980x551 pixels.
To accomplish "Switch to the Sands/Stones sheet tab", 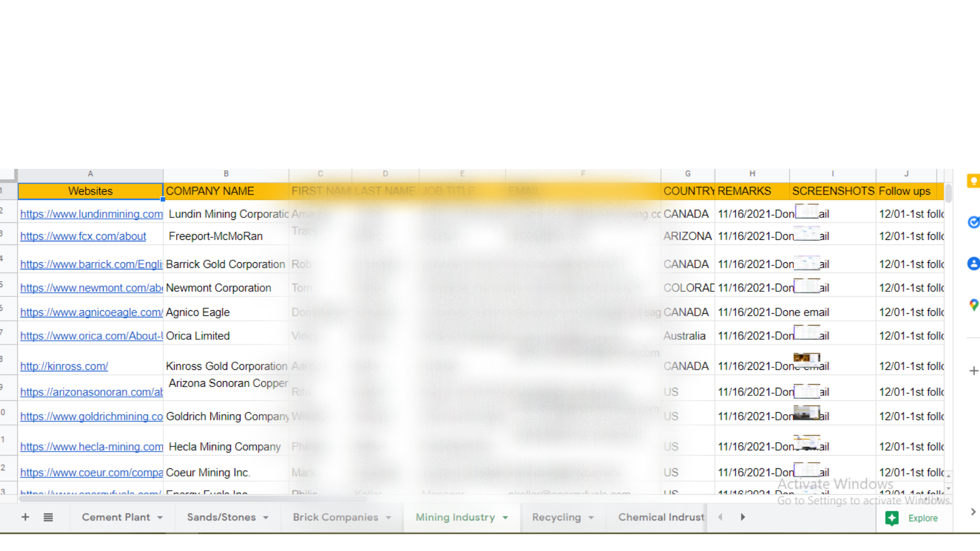I will [x=221, y=517].
